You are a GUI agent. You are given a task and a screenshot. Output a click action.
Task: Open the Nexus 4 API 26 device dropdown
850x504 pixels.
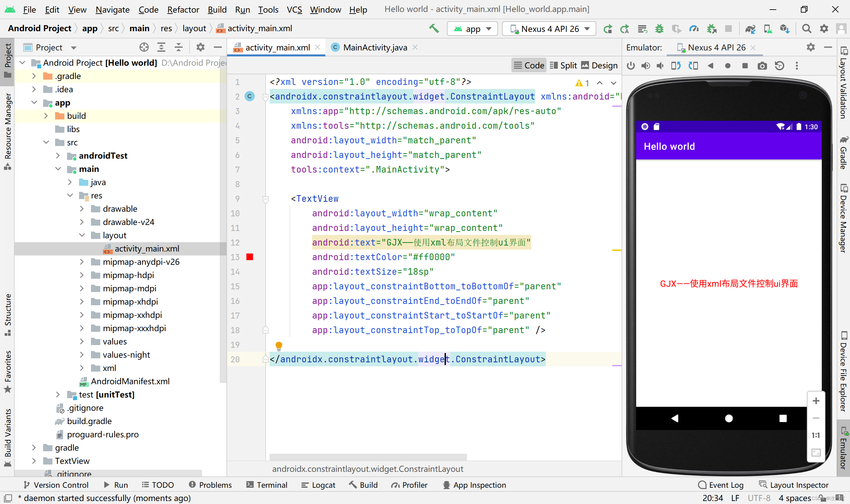coord(549,29)
